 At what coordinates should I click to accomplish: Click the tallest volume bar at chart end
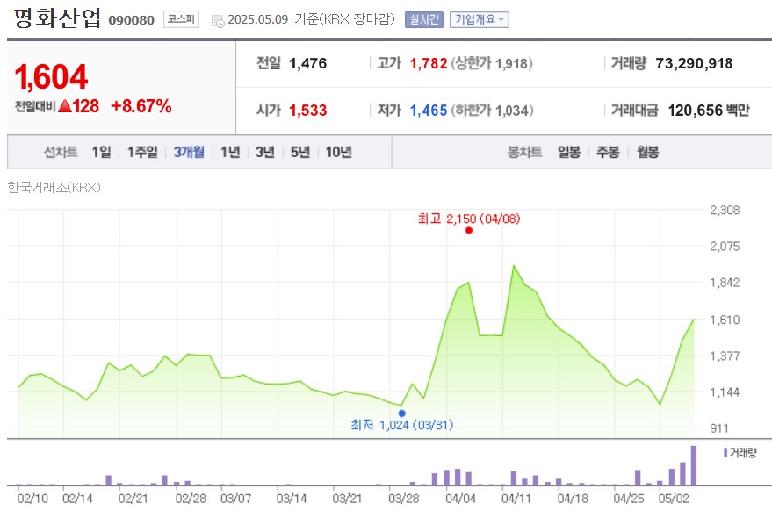[x=694, y=465]
